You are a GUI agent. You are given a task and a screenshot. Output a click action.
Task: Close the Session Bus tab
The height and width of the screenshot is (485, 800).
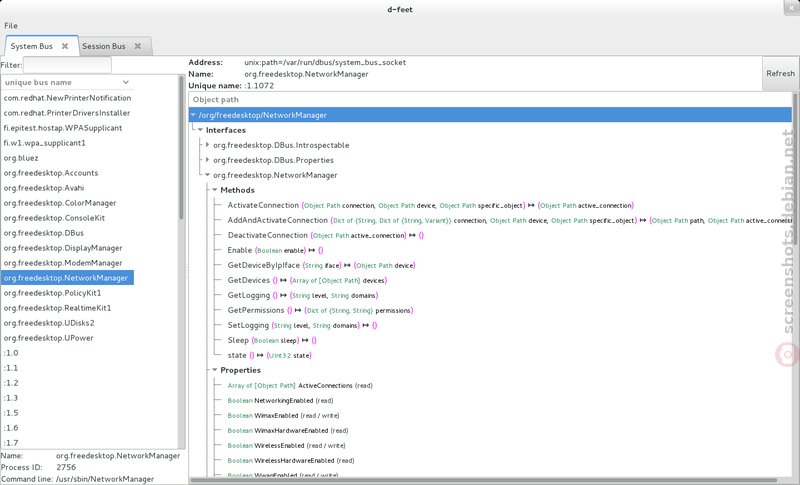point(138,46)
